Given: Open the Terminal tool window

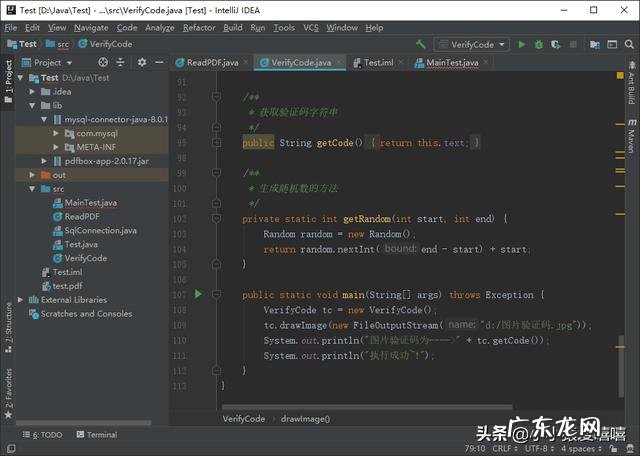Looking at the screenshot, I should tap(97, 435).
